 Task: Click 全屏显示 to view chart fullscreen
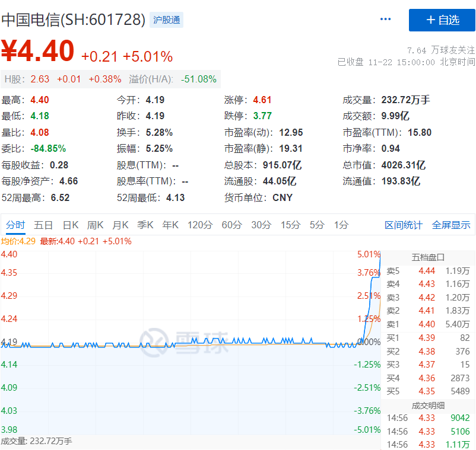(x=451, y=225)
